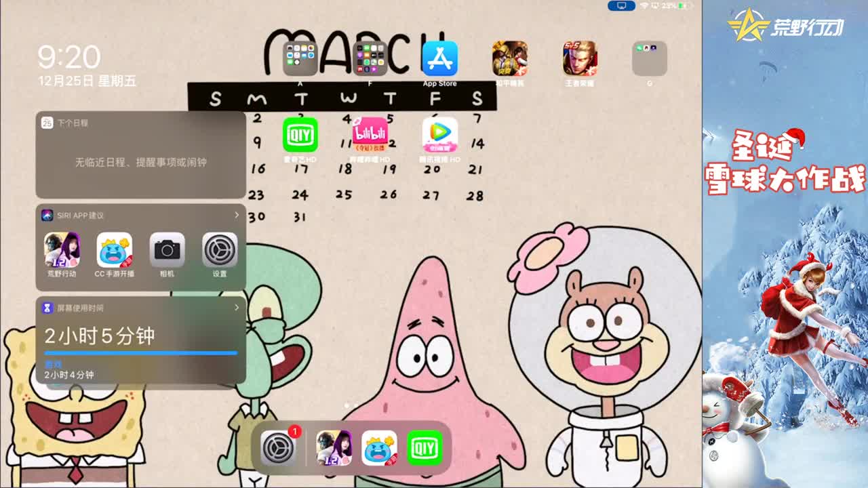Expand the SIRI APP 建议 widget chevron
Screen dimensions: 868x488
click(237, 215)
